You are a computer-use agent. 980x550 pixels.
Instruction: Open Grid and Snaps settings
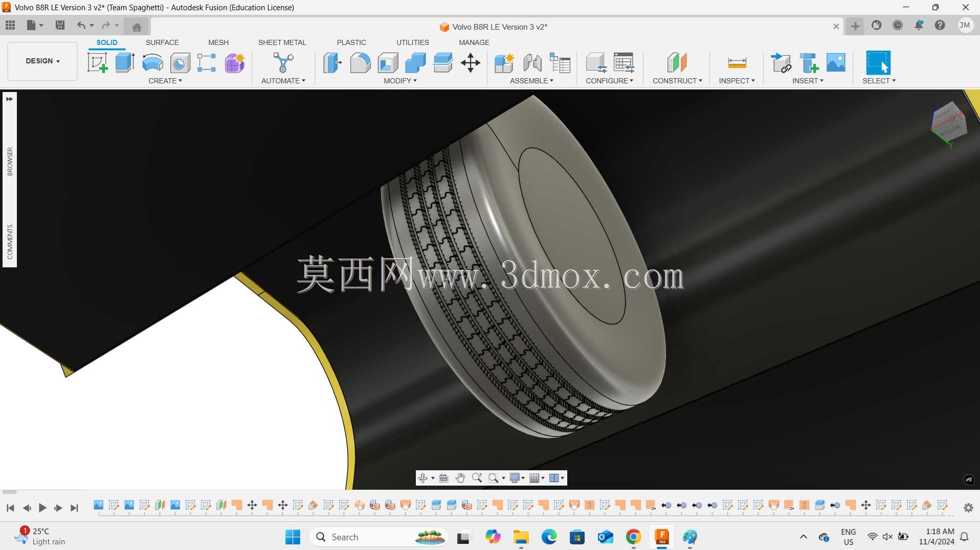[x=537, y=478]
